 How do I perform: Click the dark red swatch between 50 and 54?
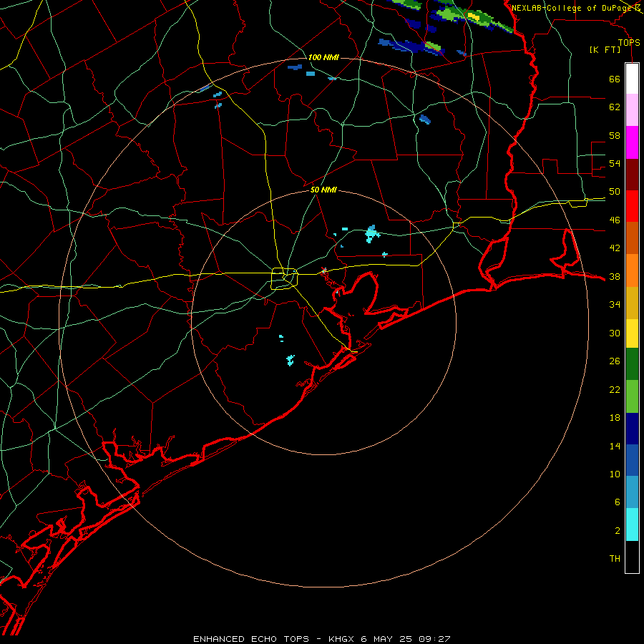pyautogui.click(x=632, y=175)
